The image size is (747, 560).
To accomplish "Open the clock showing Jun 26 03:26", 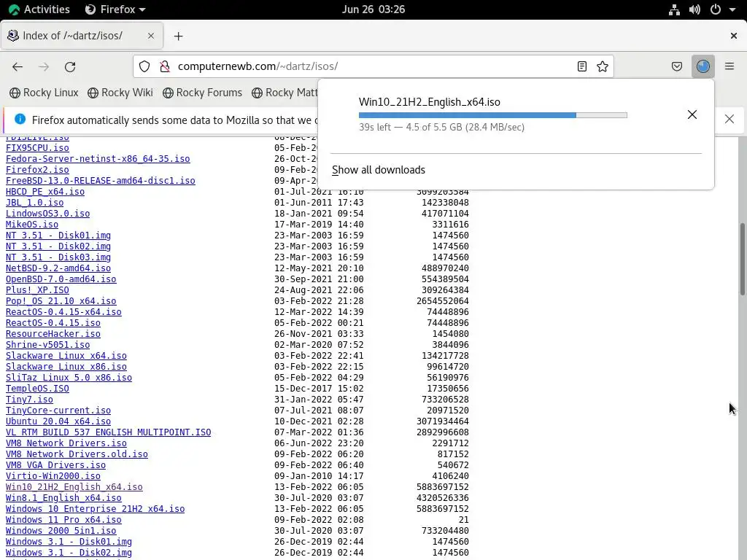I will pos(373,9).
